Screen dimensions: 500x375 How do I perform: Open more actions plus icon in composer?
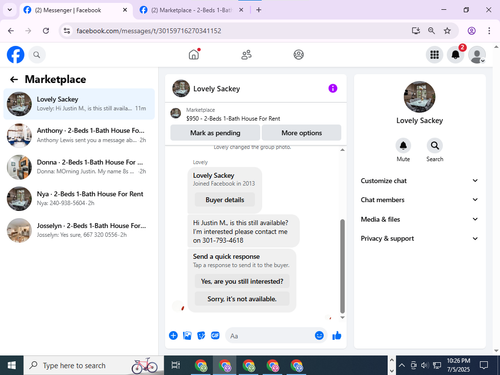pyautogui.click(x=173, y=335)
